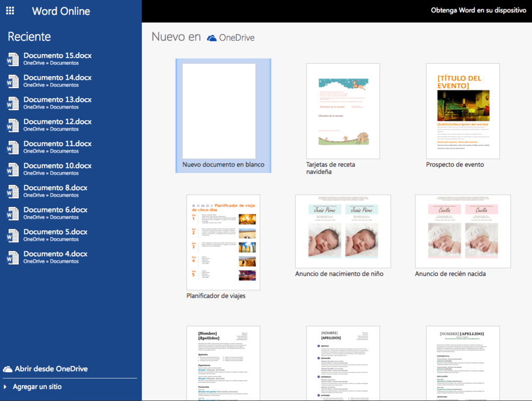Screen dimensions: 532x401
Task: Expand the Agregar un sitio arrow
Action: pos(6,387)
